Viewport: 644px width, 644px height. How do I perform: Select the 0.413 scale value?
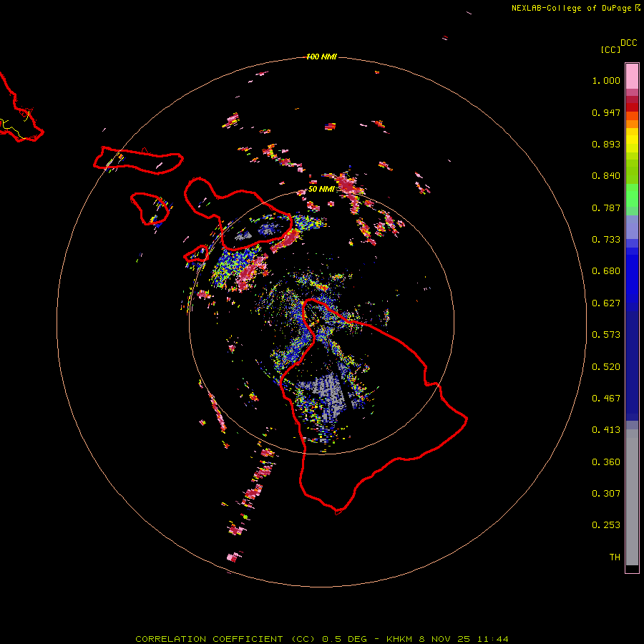[606, 430]
